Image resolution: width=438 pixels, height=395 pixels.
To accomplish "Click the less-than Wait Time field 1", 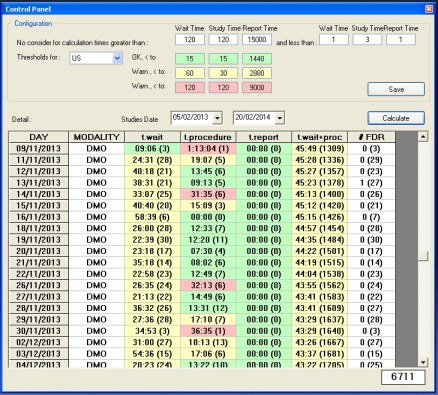I will click(334, 40).
